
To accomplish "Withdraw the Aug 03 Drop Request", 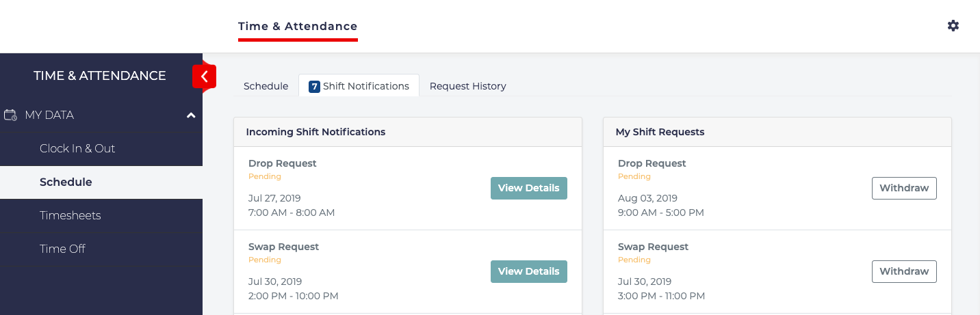I will coord(903,188).
